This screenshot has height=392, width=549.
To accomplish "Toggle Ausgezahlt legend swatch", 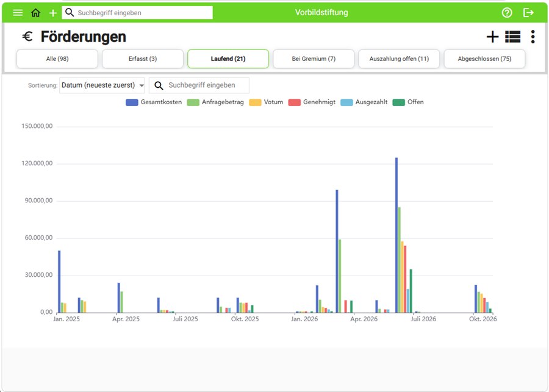I will [346, 102].
